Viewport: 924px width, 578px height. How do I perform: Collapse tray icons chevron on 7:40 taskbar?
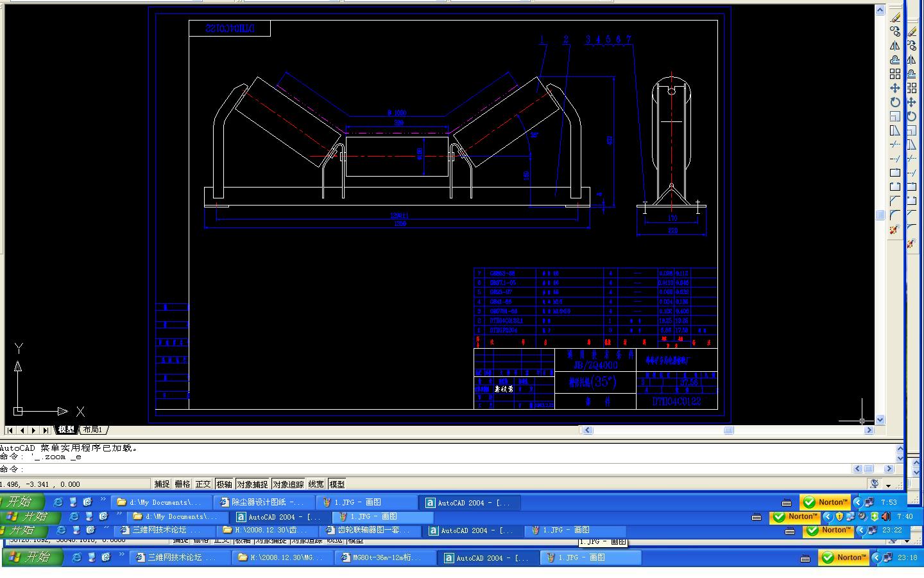827,516
